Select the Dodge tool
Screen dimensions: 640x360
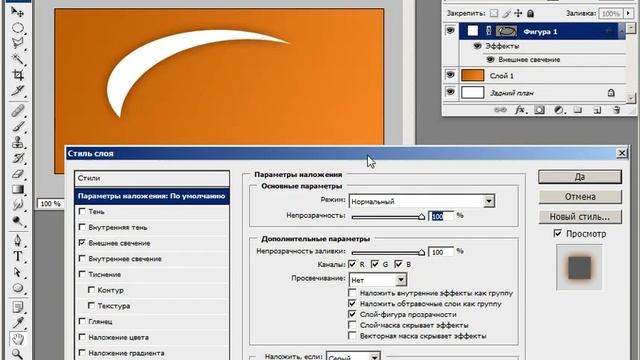click(18, 221)
